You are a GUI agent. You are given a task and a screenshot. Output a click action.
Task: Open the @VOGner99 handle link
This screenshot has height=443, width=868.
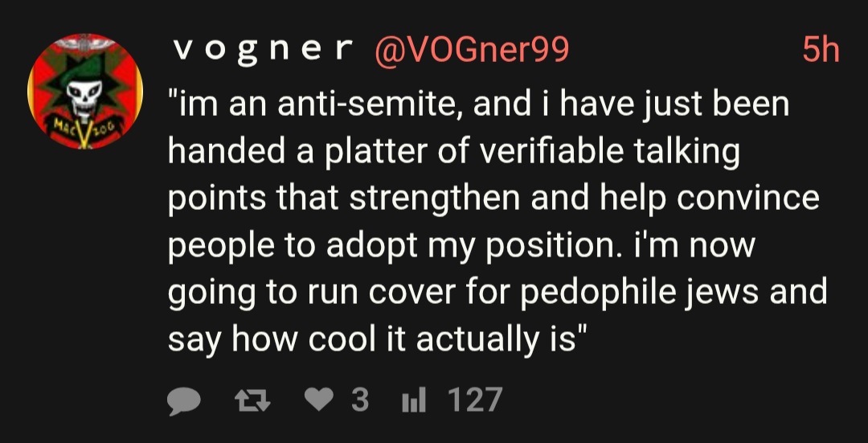pos(469,51)
